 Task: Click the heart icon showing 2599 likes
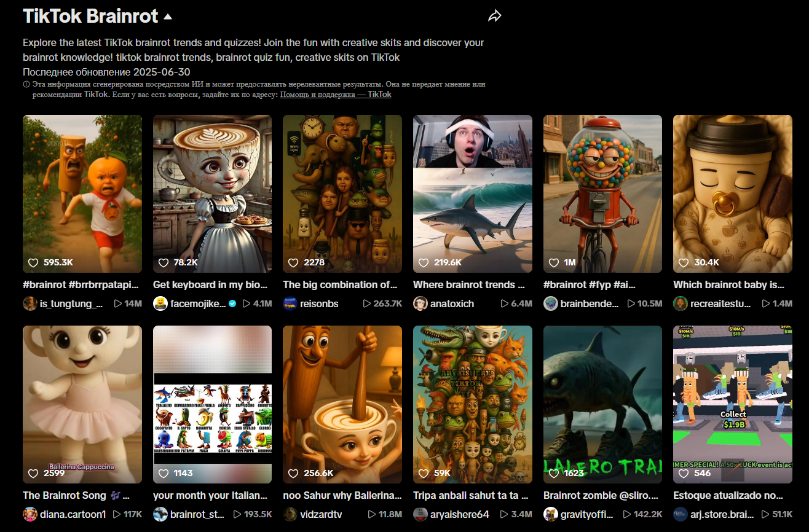(x=33, y=473)
